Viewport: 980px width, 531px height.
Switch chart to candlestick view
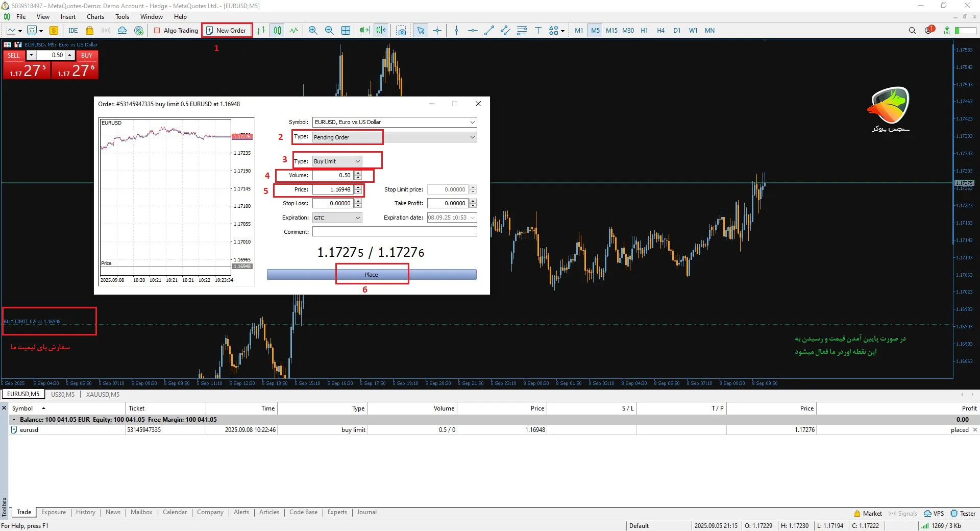[277, 31]
